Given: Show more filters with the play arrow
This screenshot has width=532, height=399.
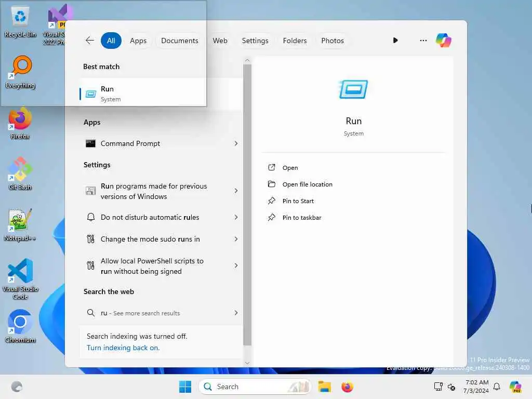Looking at the screenshot, I should pyautogui.click(x=395, y=41).
